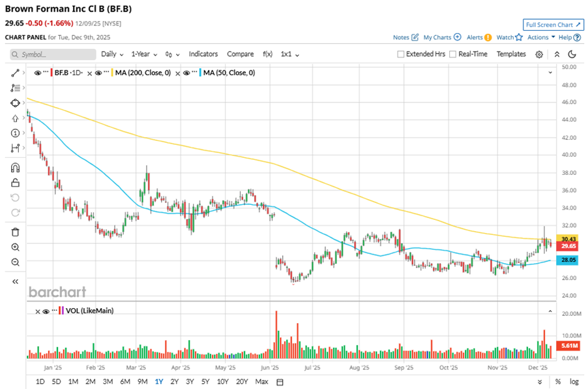
Task: Delete drawings with the trash icon
Action: pyautogui.click(x=15, y=232)
